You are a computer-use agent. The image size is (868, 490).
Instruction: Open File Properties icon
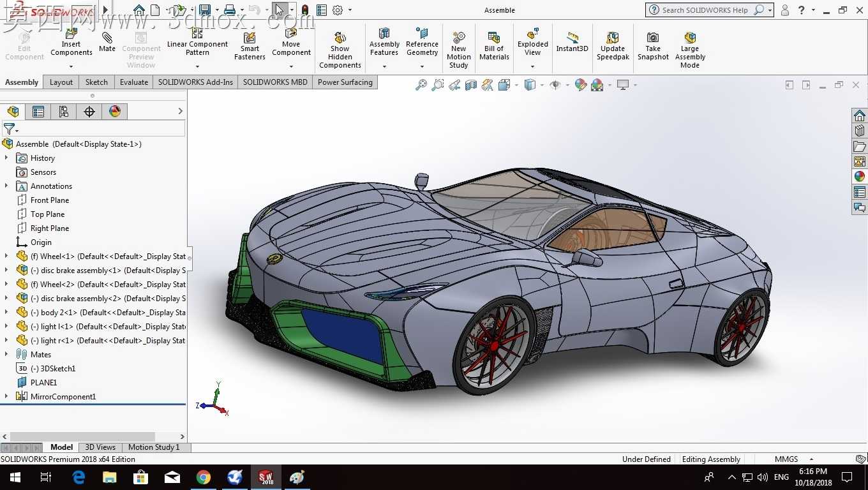coord(322,10)
